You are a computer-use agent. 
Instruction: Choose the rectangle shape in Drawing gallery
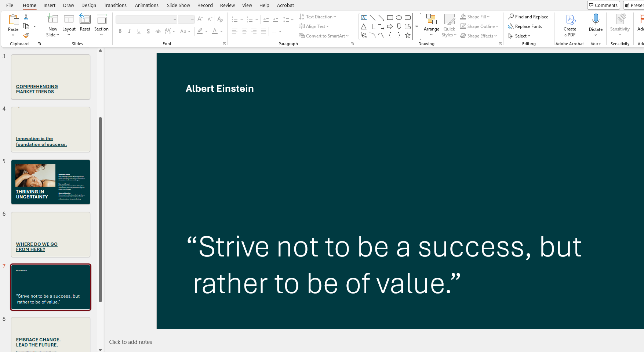390,18
